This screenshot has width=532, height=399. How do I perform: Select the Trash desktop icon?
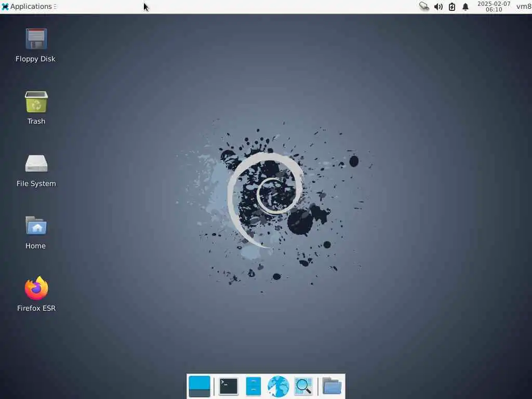pyautogui.click(x=36, y=101)
